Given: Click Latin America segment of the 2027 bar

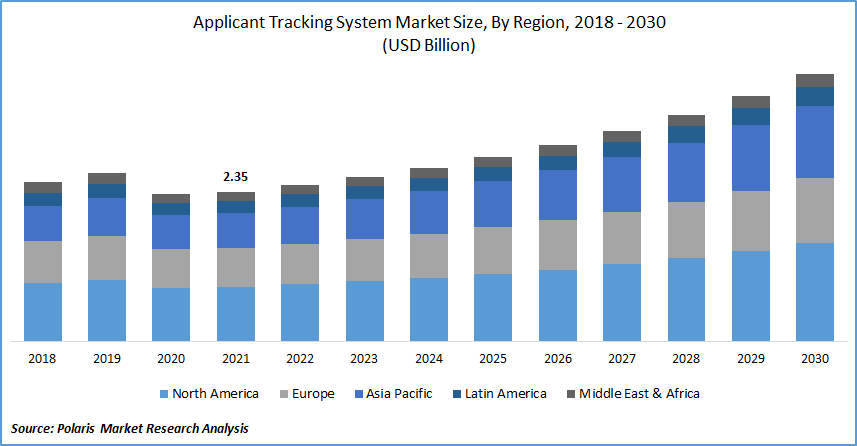Looking at the screenshot, I should [x=622, y=149].
